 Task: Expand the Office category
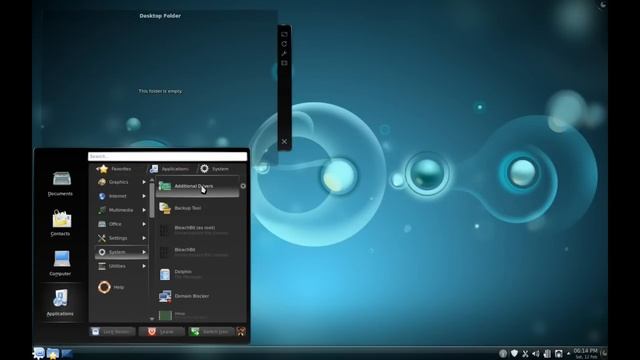pyautogui.click(x=122, y=224)
